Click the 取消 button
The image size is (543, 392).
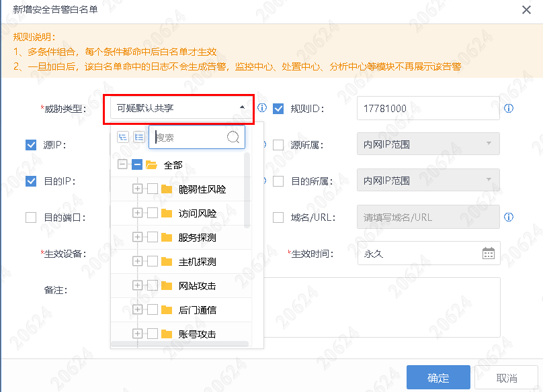pos(506,378)
